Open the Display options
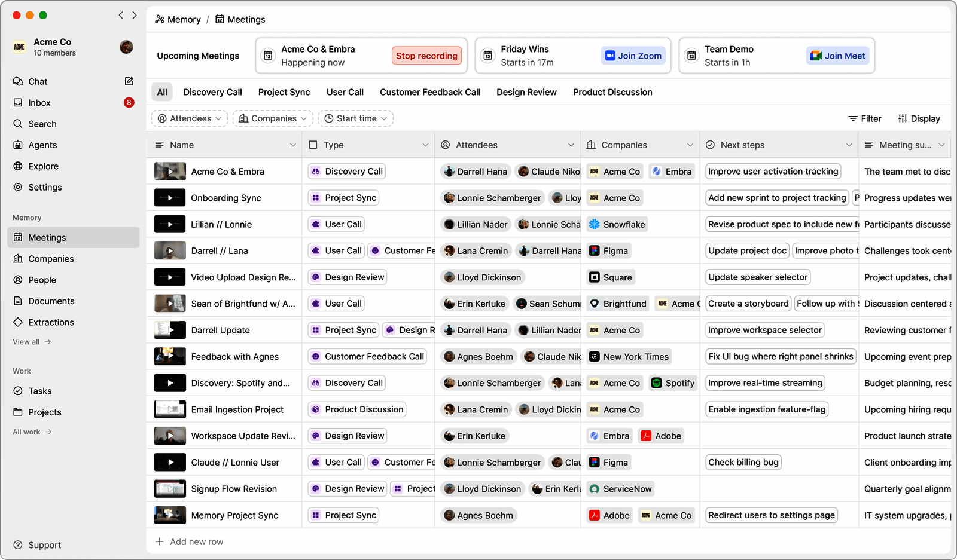 [x=919, y=119]
